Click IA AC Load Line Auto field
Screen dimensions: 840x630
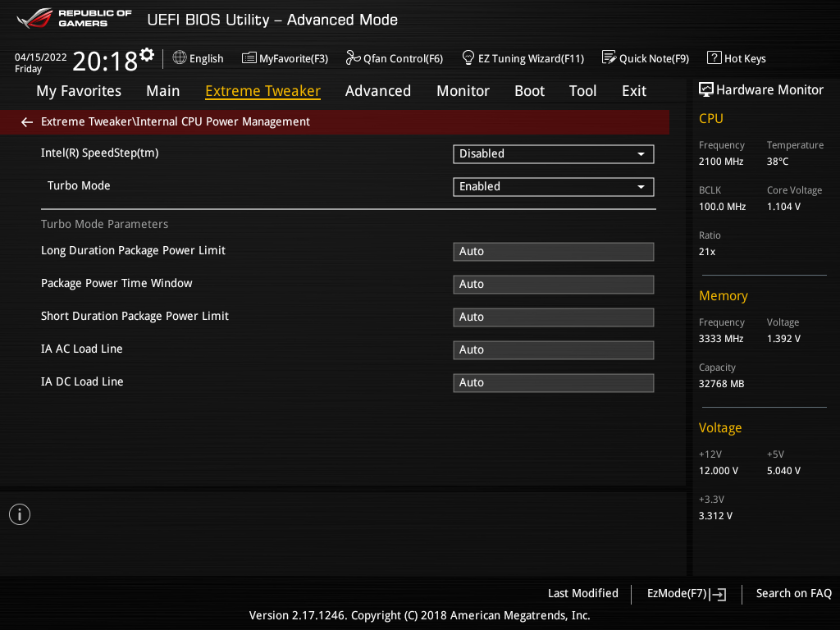click(554, 350)
